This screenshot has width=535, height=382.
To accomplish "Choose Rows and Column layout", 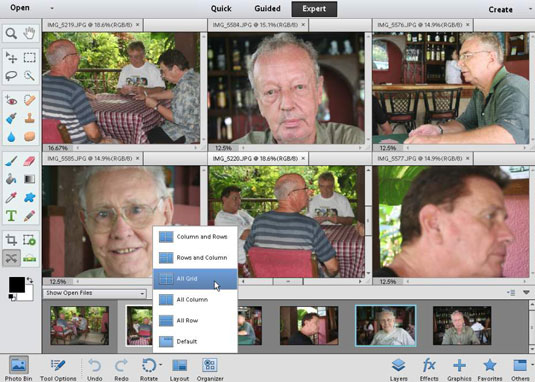I will click(195, 258).
